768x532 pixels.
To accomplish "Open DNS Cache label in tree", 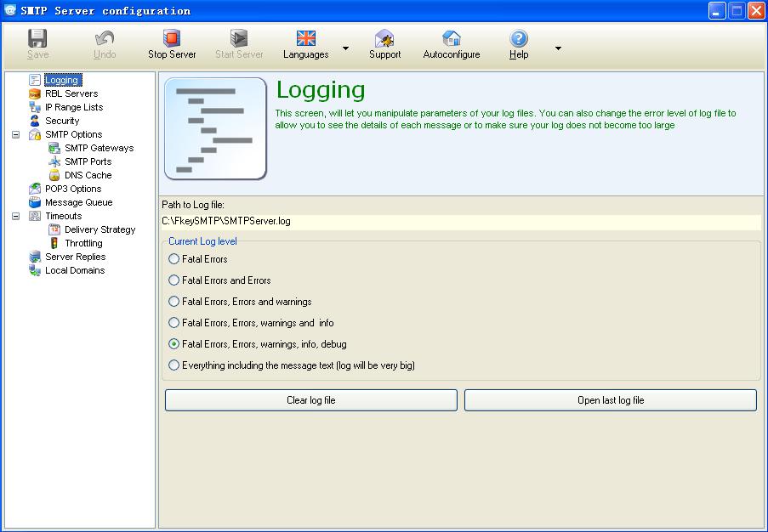I will [88, 175].
